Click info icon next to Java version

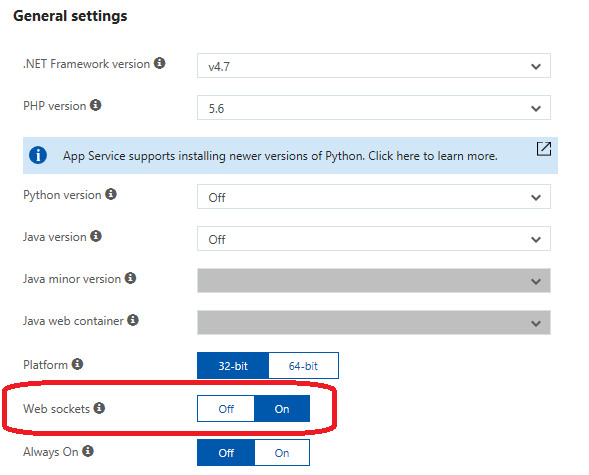[96, 236]
